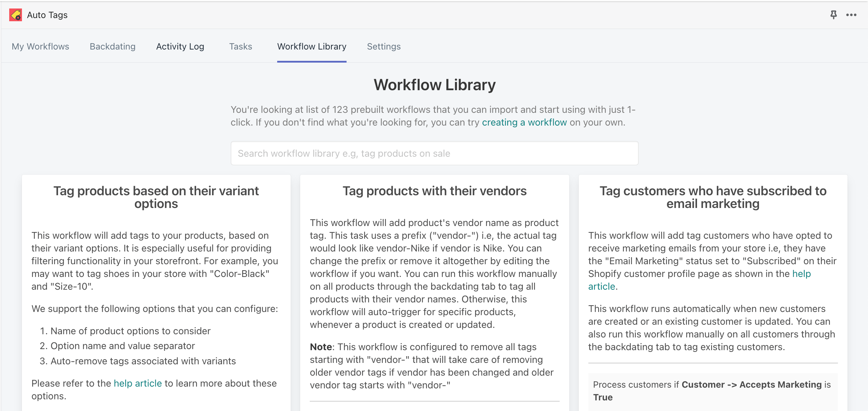View the Activity Log tab
The width and height of the screenshot is (868, 411).
pyautogui.click(x=180, y=46)
